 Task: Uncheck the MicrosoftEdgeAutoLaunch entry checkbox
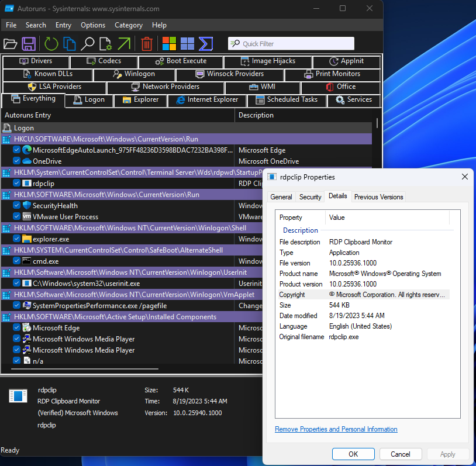(x=17, y=150)
